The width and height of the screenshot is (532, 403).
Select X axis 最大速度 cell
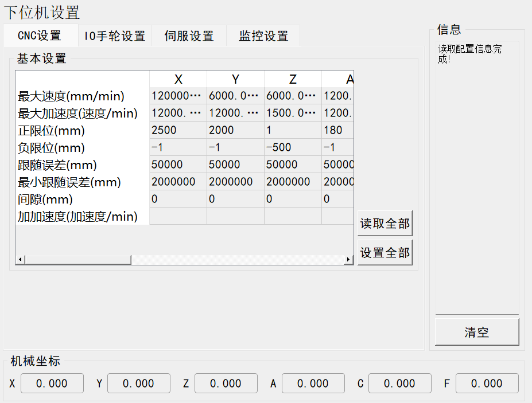pos(178,96)
